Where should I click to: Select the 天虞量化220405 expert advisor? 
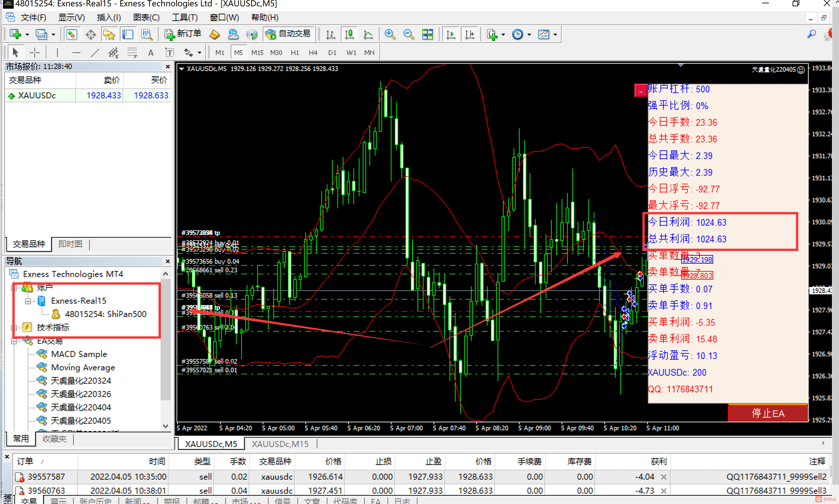tap(81, 420)
